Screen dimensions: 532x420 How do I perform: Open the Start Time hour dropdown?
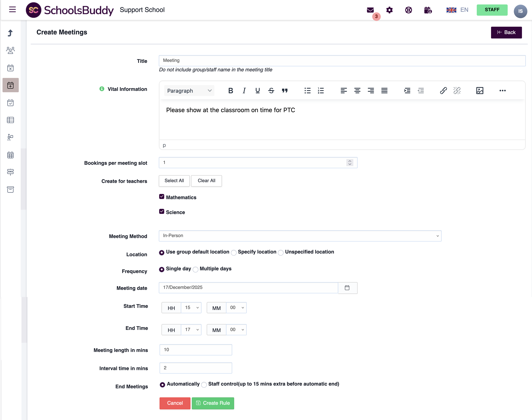click(x=191, y=308)
